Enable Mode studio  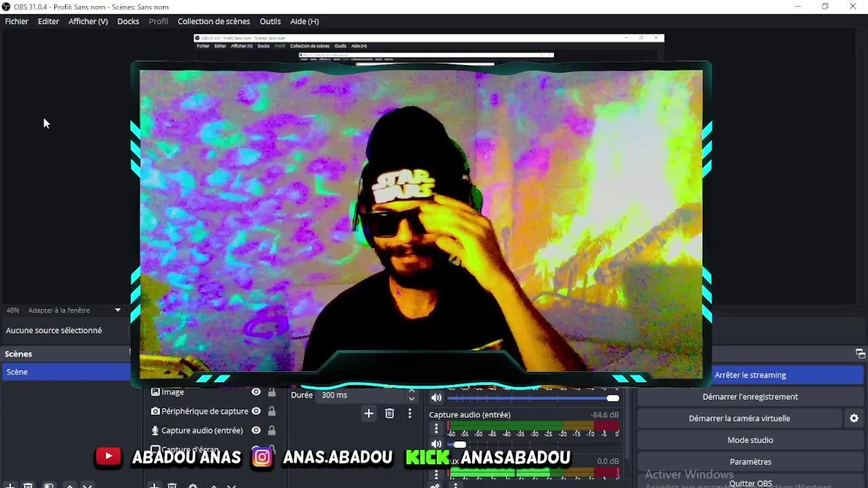[750, 440]
